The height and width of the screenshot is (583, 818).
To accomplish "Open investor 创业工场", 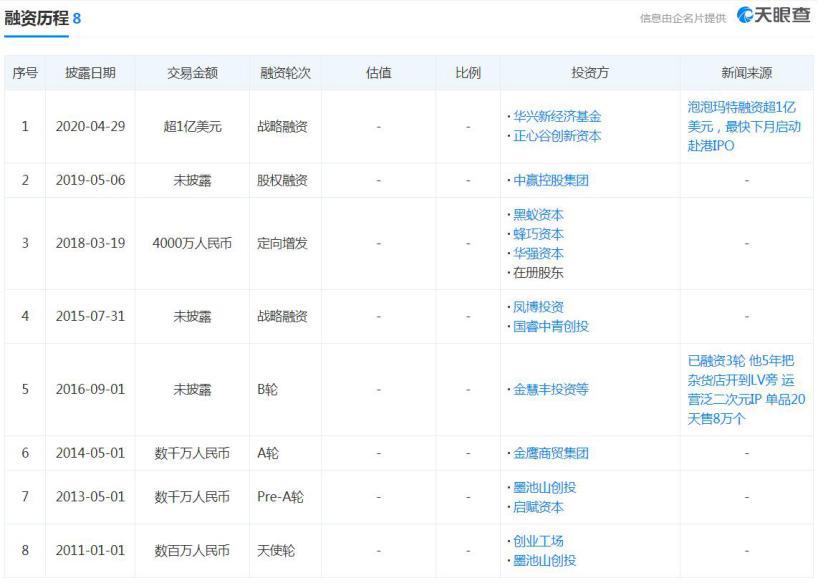I will point(538,541).
